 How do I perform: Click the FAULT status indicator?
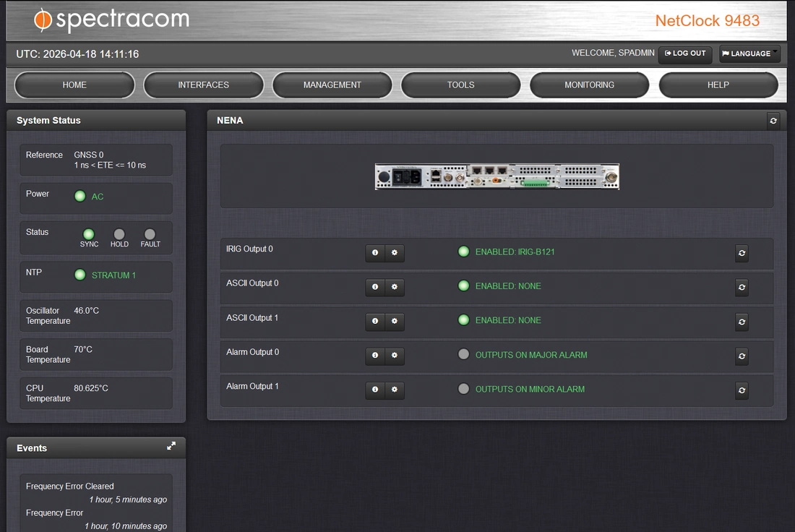coord(150,235)
